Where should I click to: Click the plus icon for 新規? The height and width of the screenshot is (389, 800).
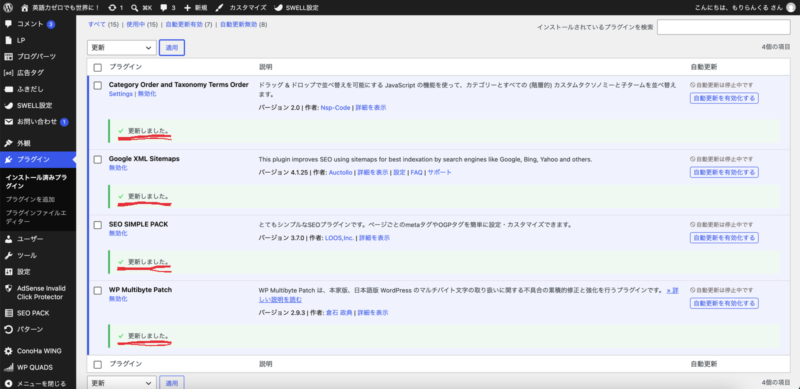click(187, 8)
